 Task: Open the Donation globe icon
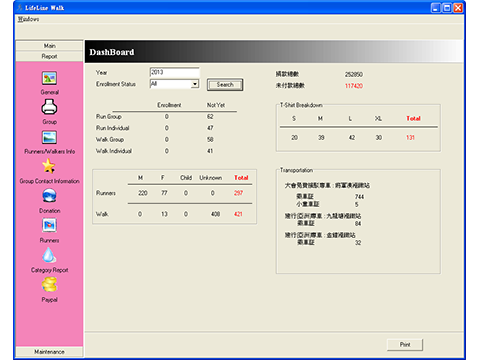pos(49,196)
